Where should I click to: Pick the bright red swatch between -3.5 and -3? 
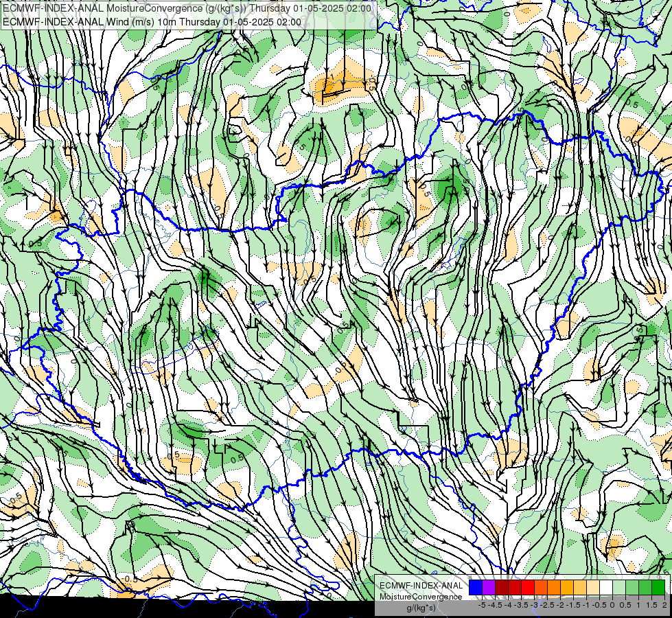[x=528, y=588]
